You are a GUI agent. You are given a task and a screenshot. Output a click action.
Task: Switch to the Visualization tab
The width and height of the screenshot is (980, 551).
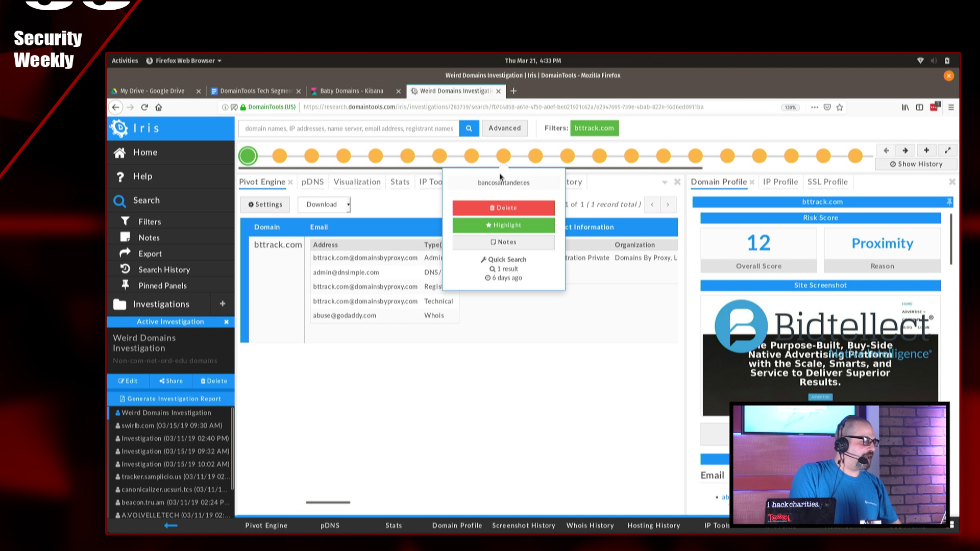(357, 182)
